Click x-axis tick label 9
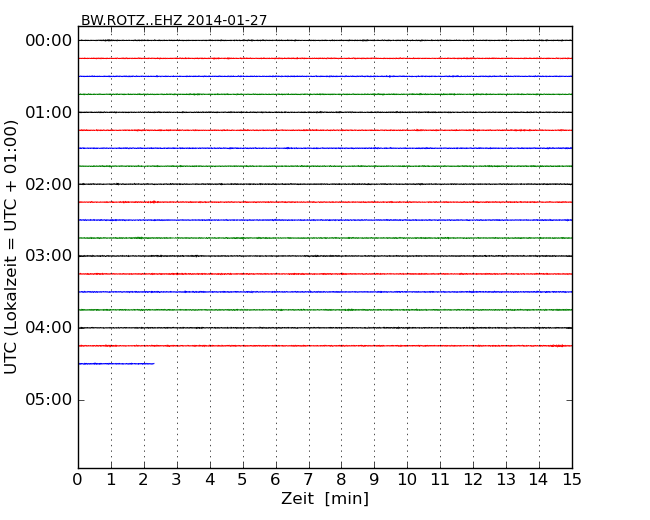 click(x=374, y=479)
